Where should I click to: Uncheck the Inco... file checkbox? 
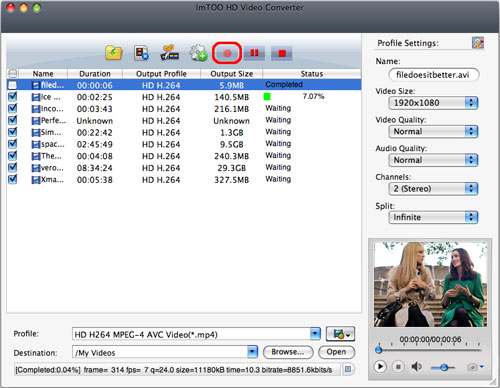click(12, 108)
